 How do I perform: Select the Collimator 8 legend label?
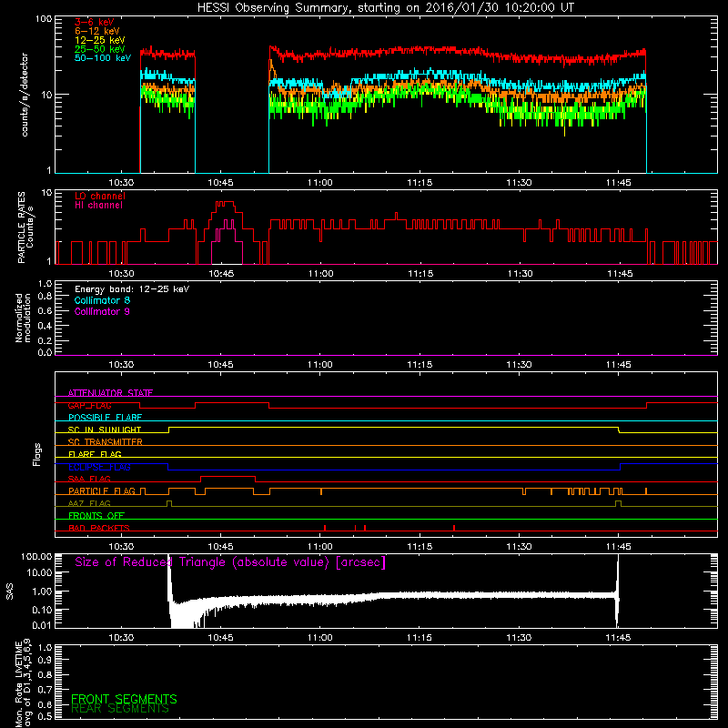(x=102, y=300)
